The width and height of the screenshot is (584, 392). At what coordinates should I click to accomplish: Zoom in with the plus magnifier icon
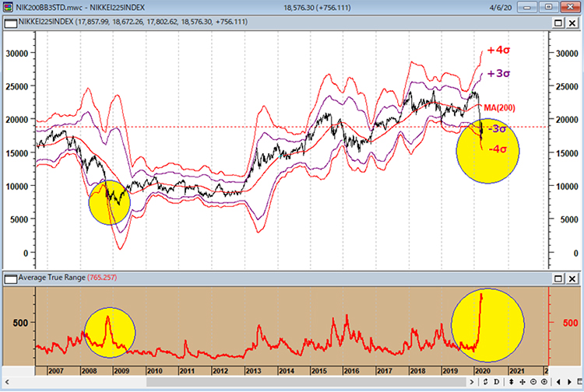click(544, 382)
